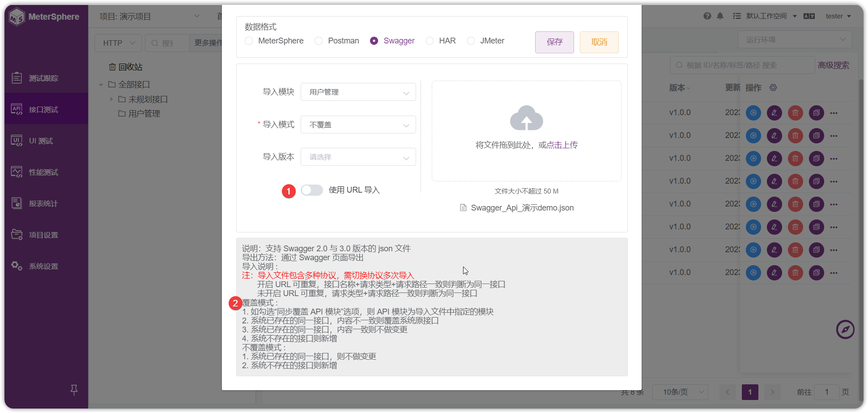
Task: Open the more options icon in the first row
Action: click(x=834, y=113)
